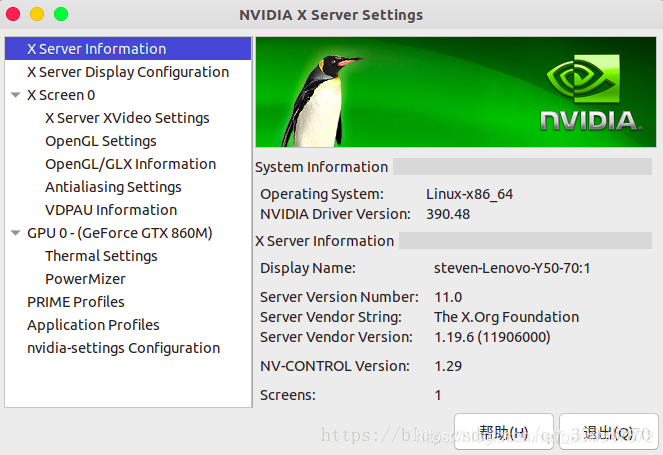Image resolution: width=663 pixels, height=455 pixels.
Task: Click server version number 11.0
Action: 448,297
